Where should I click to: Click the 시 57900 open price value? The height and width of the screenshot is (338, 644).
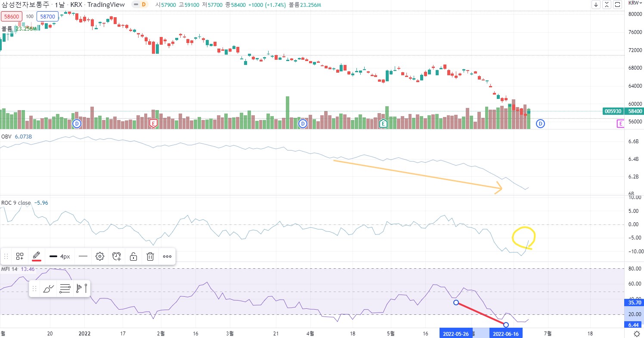[165, 5]
